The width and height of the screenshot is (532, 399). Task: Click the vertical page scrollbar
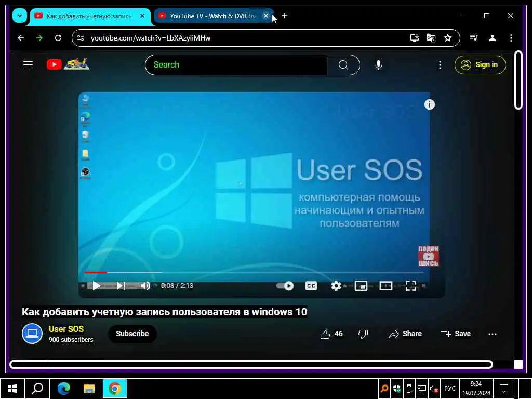518,80
